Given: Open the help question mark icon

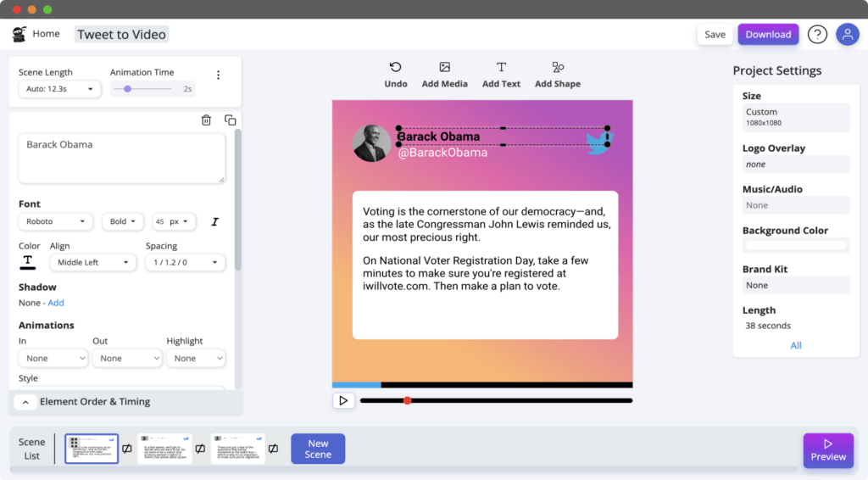Looking at the screenshot, I should tap(817, 34).
